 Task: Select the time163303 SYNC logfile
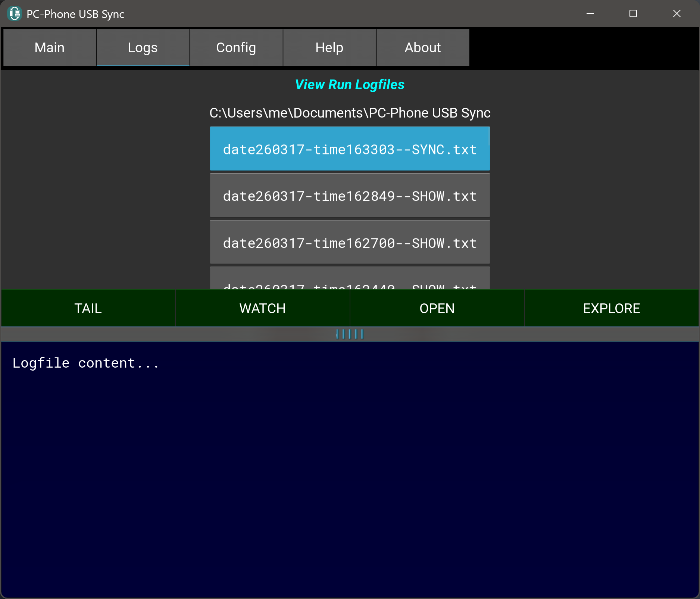pos(350,149)
